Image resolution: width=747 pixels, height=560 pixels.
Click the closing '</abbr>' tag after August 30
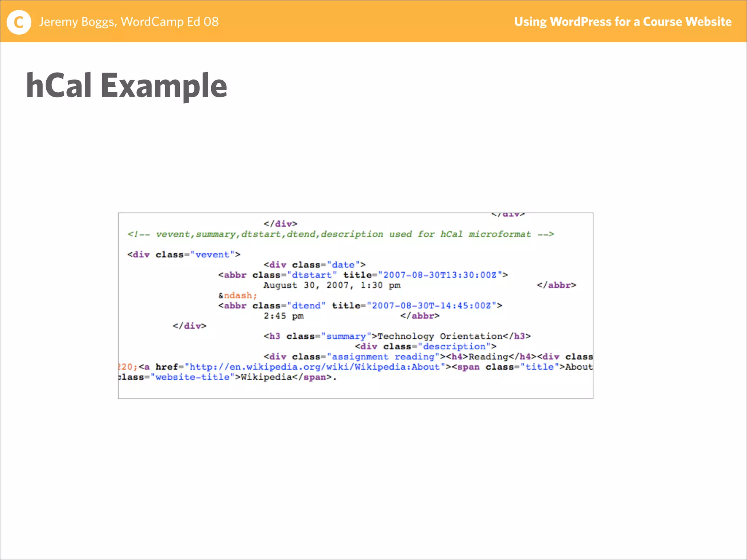557,285
